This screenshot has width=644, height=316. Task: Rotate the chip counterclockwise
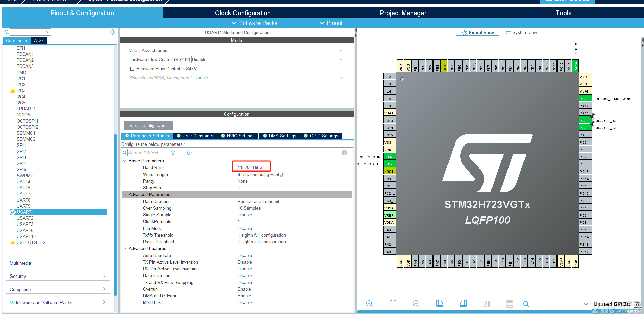pyautogui.click(x=463, y=304)
